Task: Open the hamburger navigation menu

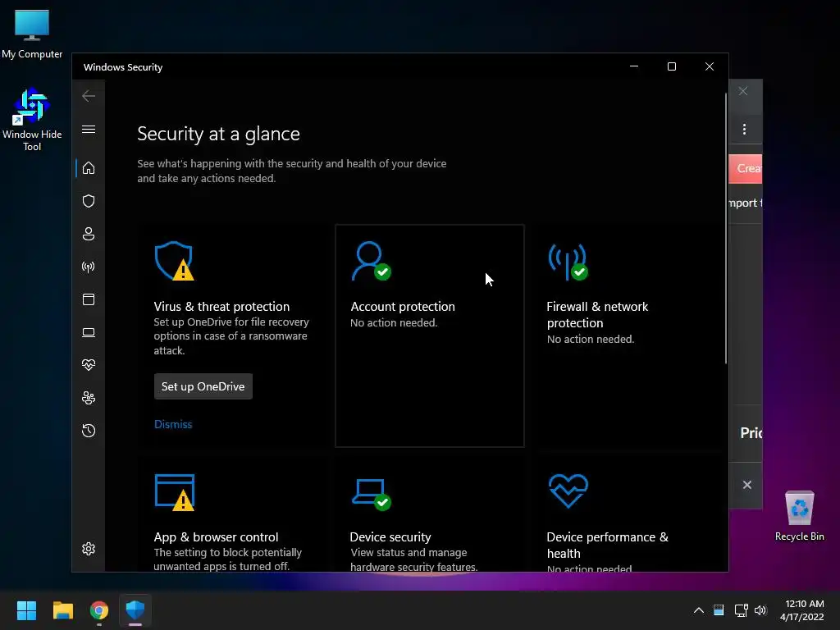Action: click(89, 129)
